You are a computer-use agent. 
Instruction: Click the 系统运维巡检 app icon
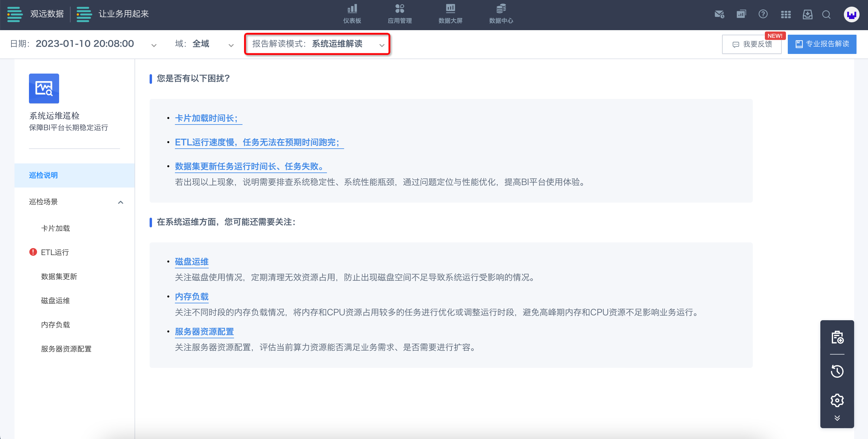point(44,88)
